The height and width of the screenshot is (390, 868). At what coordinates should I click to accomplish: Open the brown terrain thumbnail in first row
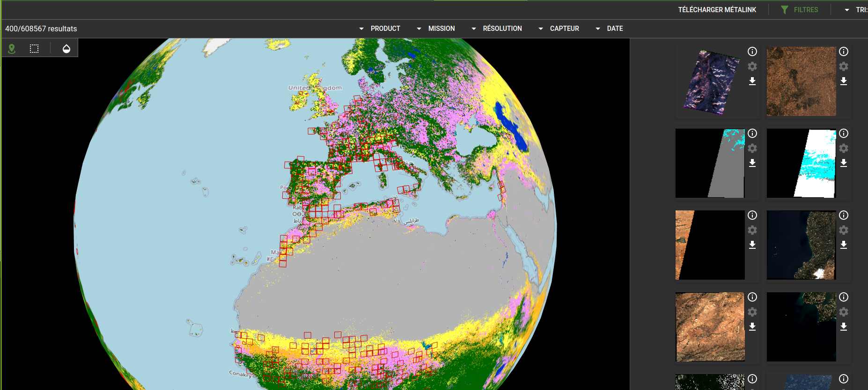point(802,81)
